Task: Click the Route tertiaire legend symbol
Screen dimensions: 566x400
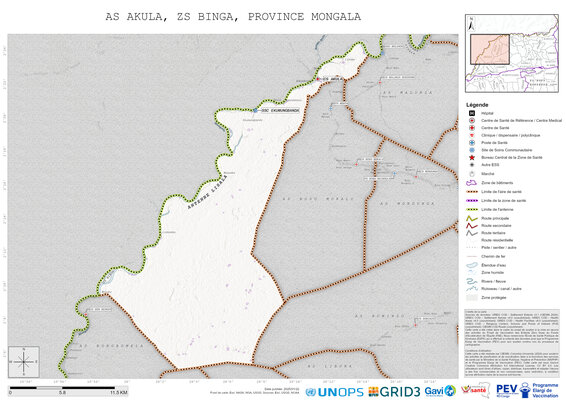Action: pyautogui.click(x=471, y=233)
